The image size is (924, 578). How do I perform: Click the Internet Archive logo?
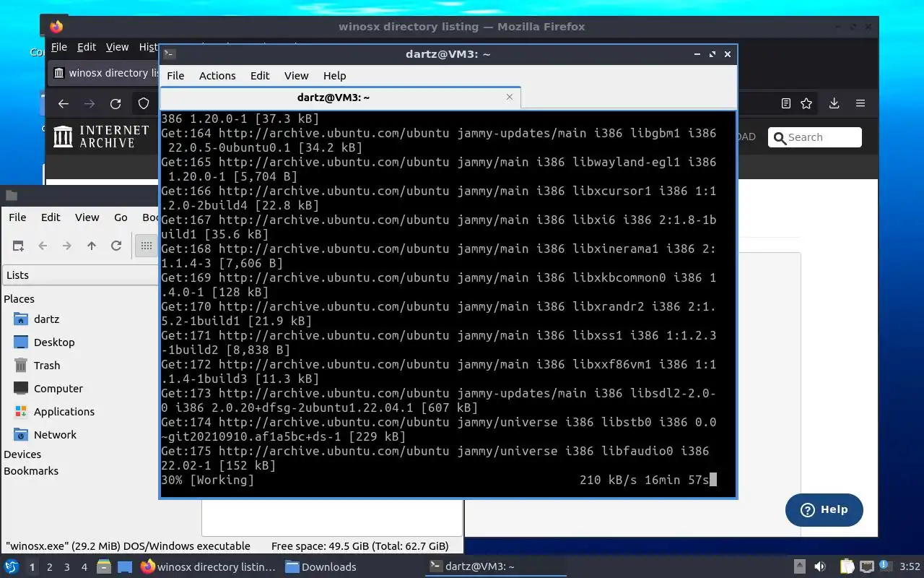click(x=102, y=137)
